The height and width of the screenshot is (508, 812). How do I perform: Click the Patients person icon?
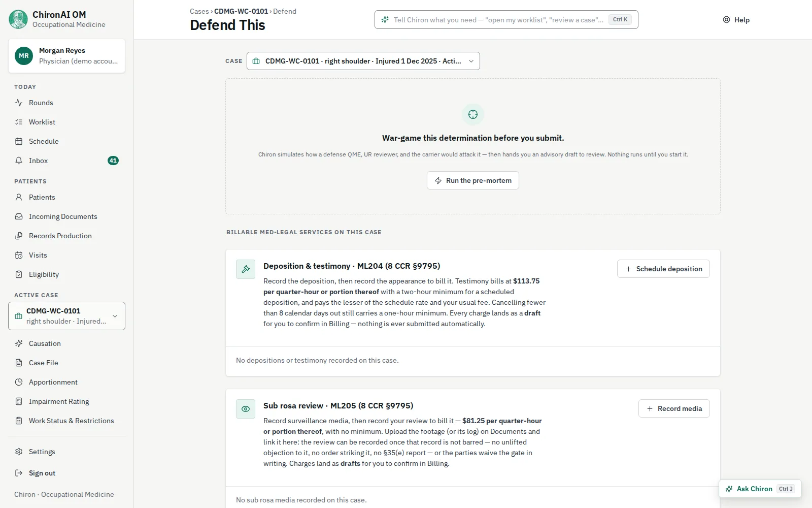coord(19,197)
